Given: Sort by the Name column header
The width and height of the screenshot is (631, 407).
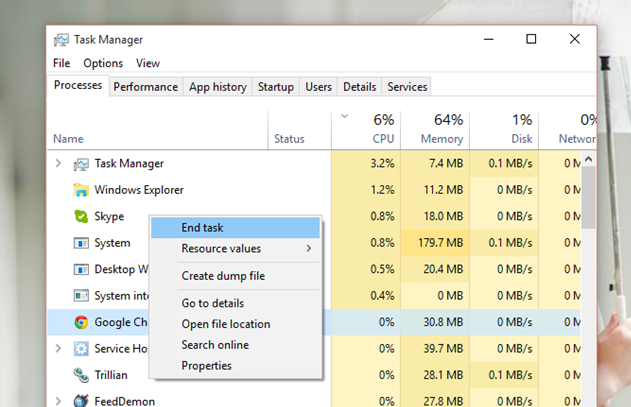Looking at the screenshot, I should pos(158,130).
